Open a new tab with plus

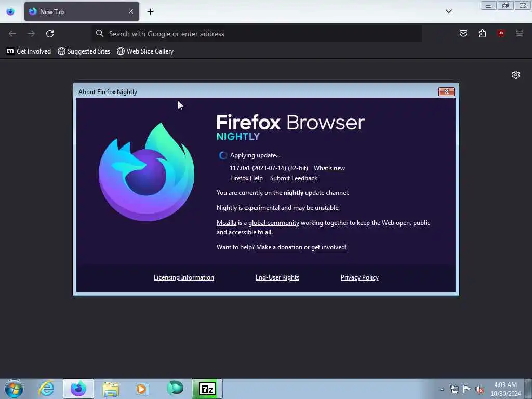150,11
